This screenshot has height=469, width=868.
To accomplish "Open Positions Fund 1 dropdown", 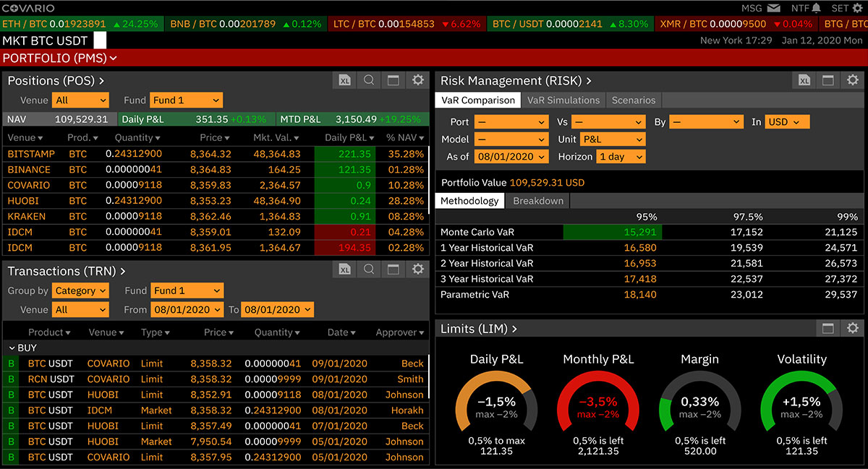I will [187, 100].
